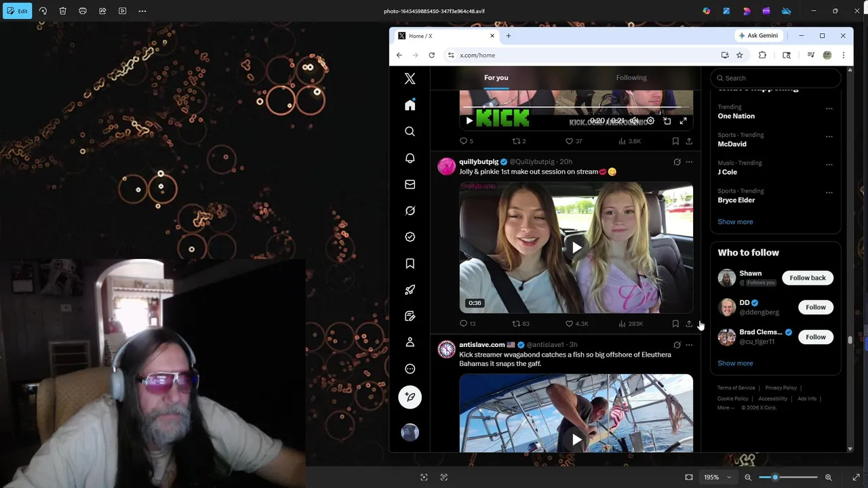Image resolution: width=868 pixels, height=488 pixels.
Task: Open Profile person icon in X sidebar
Action: pos(410,342)
